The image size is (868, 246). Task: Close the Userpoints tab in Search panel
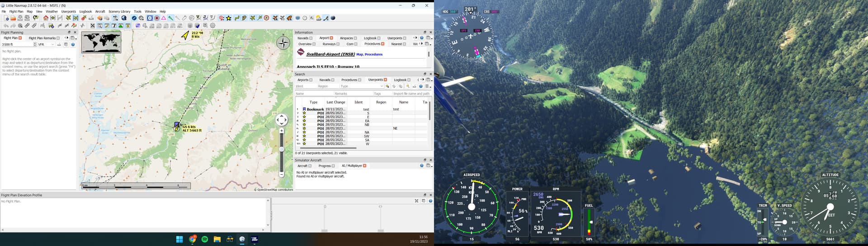pyautogui.click(x=385, y=80)
